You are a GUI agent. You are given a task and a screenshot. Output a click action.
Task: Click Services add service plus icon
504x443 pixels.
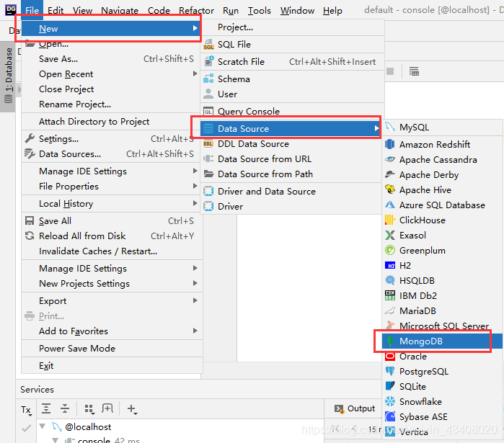pyautogui.click(x=132, y=408)
